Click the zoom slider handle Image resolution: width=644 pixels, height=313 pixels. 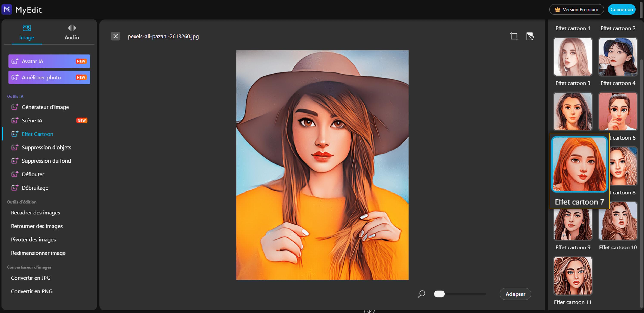pyautogui.click(x=439, y=294)
